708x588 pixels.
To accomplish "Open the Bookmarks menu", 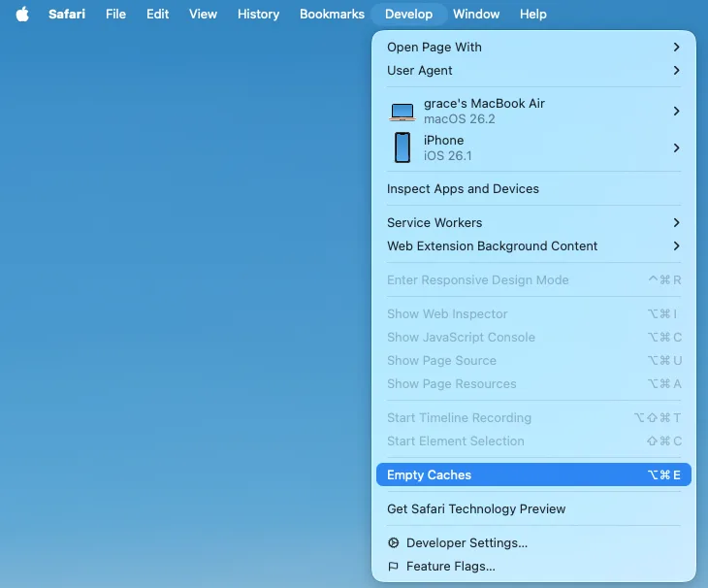I will click(x=332, y=14).
